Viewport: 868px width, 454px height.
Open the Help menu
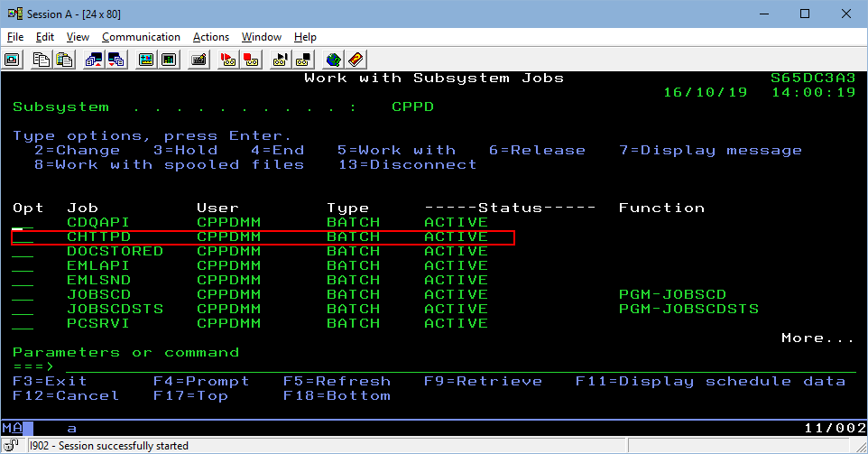point(305,37)
